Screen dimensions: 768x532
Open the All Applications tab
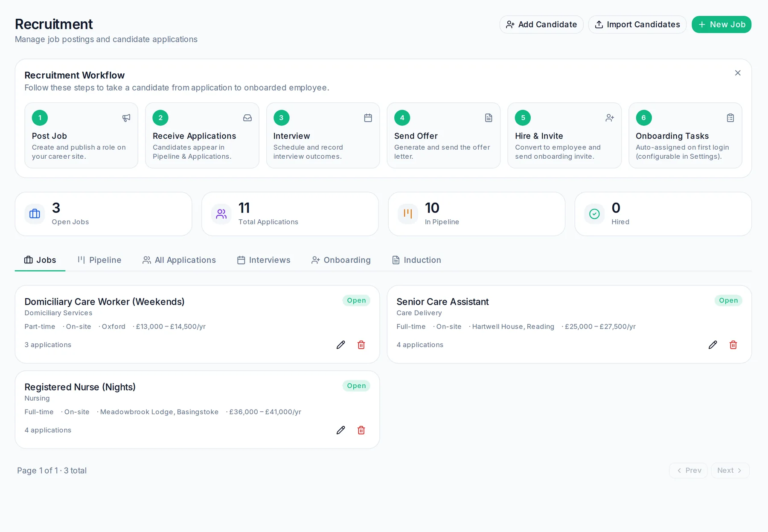(x=179, y=260)
